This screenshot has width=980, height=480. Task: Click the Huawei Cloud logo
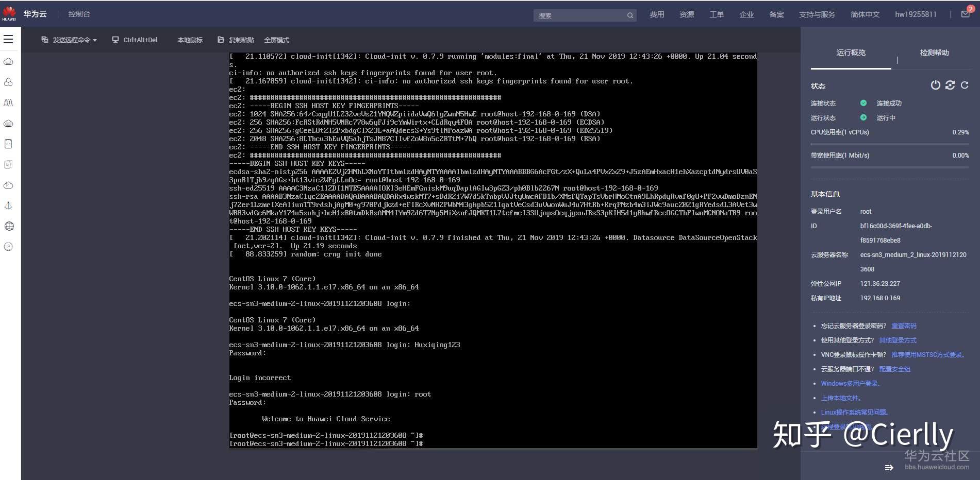9,14
